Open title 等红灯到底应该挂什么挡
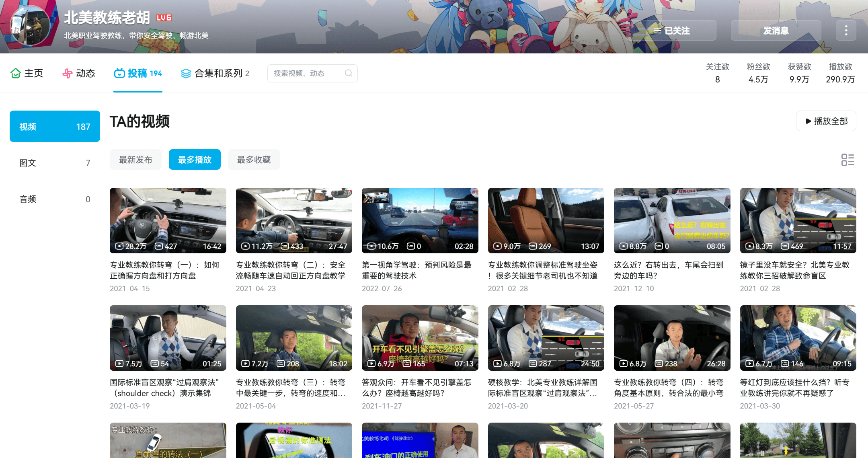868x458 pixels. [x=795, y=388]
